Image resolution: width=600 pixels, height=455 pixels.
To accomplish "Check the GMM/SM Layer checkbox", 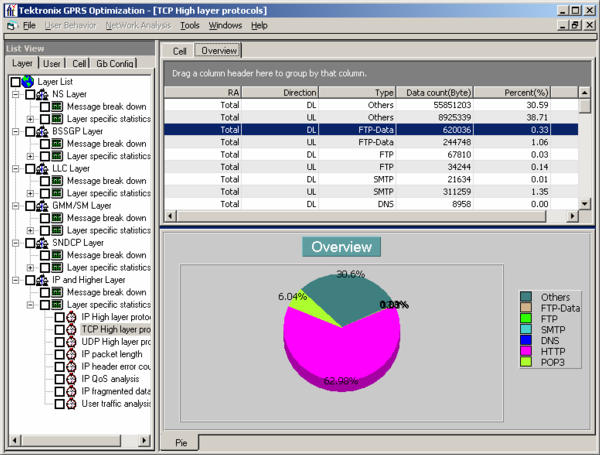I will click(30, 205).
